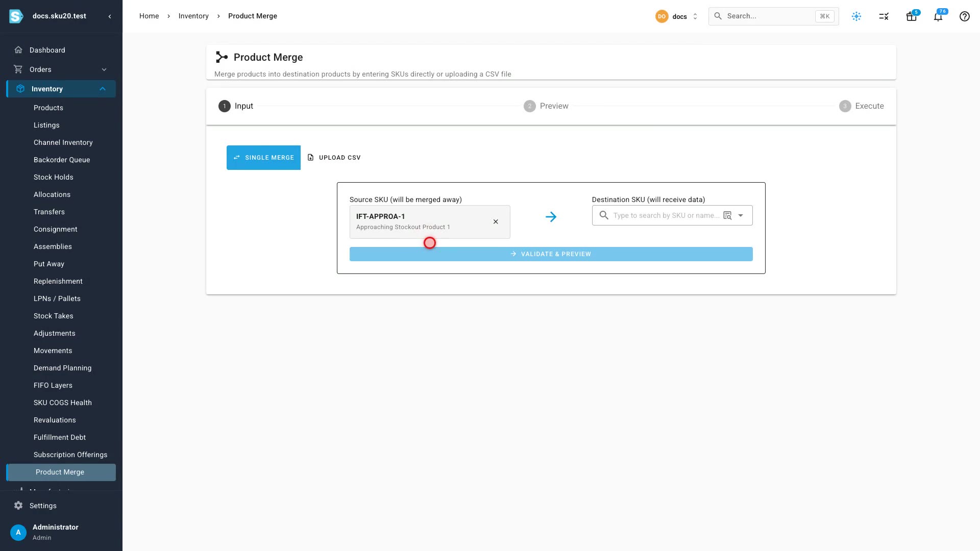Open advanced search icon in Destination SKU field
This screenshot has width=980, height=551.
tap(727, 216)
